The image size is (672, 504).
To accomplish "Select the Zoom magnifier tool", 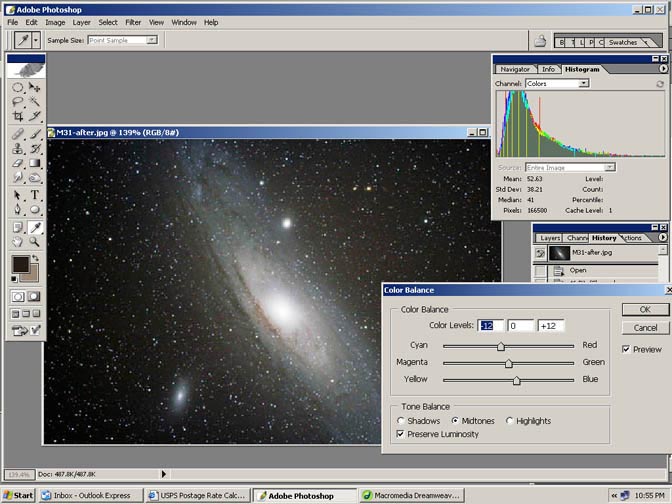I will pos(35,241).
